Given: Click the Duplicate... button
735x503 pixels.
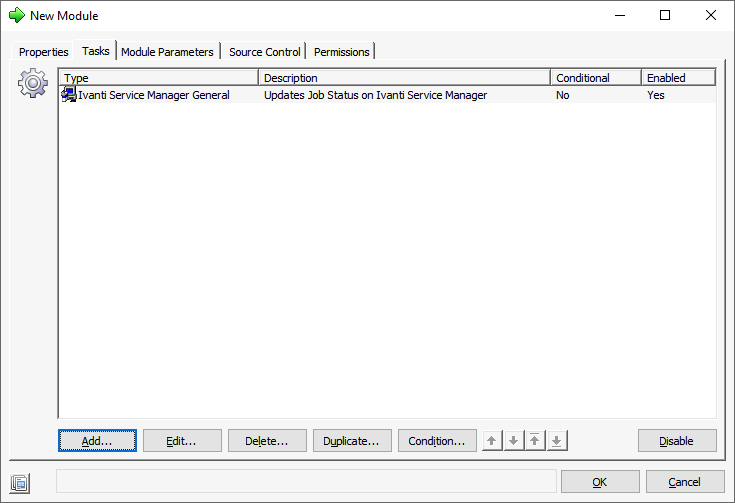Looking at the screenshot, I should coord(352,441).
